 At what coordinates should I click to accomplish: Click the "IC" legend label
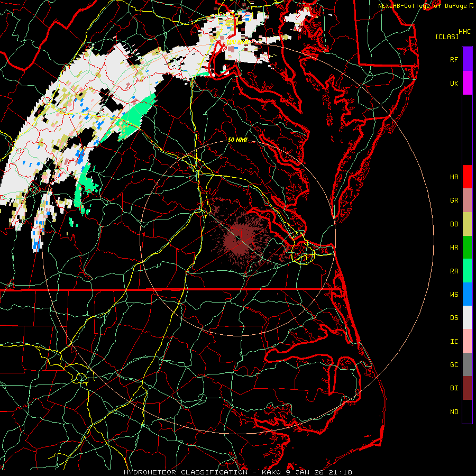pyautogui.click(x=454, y=342)
